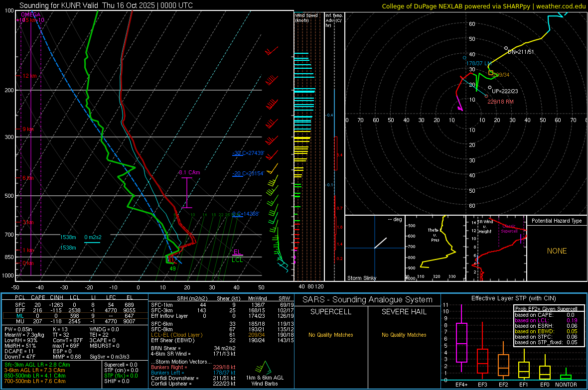588x390 pixels.
Task: Click the -30 C=27439' level label
Action: click(248, 153)
